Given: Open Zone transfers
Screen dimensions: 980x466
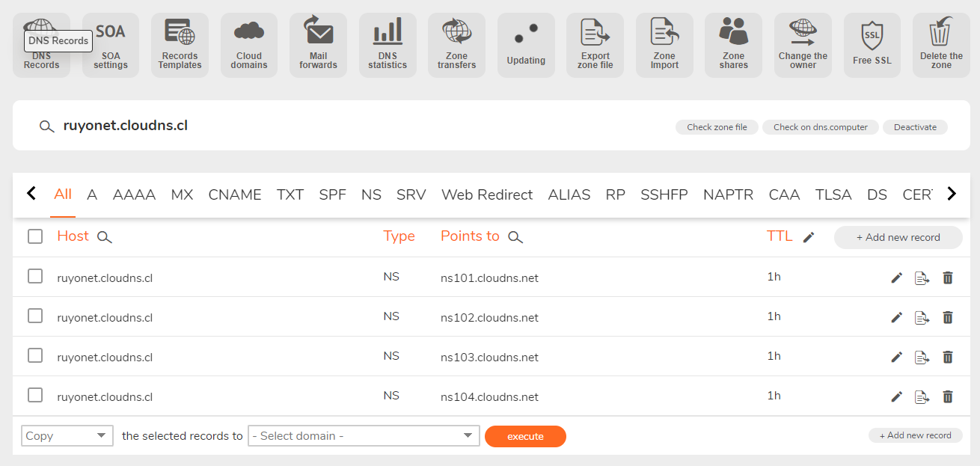Looking at the screenshot, I should pyautogui.click(x=456, y=45).
